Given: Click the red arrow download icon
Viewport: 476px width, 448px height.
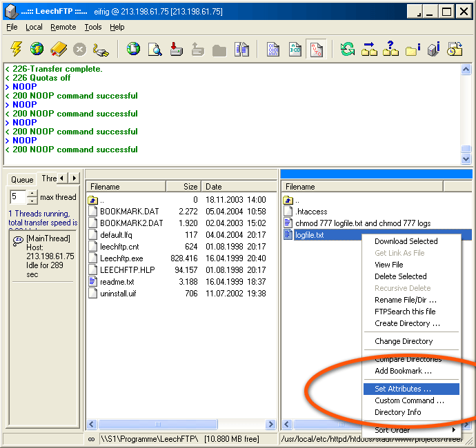Looking at the screenshot, I should [176, 49].
